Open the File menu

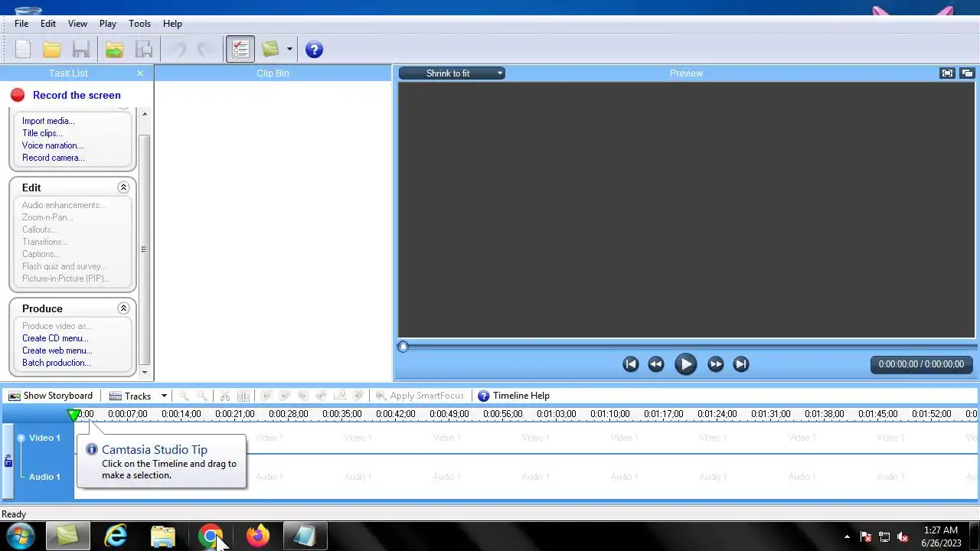pos(21,24)
